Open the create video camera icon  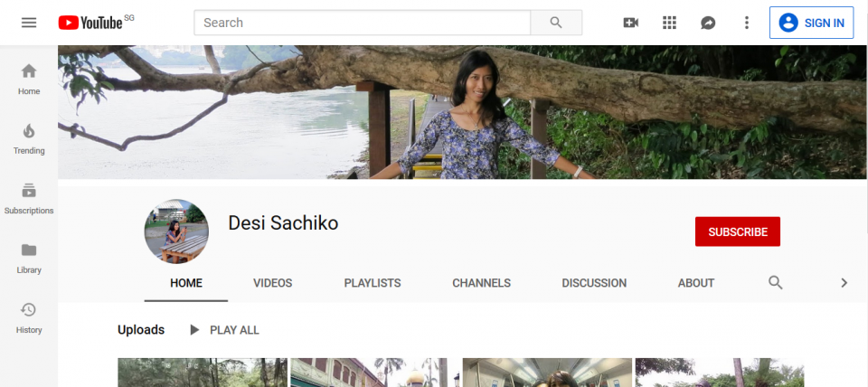coord(630,23)
